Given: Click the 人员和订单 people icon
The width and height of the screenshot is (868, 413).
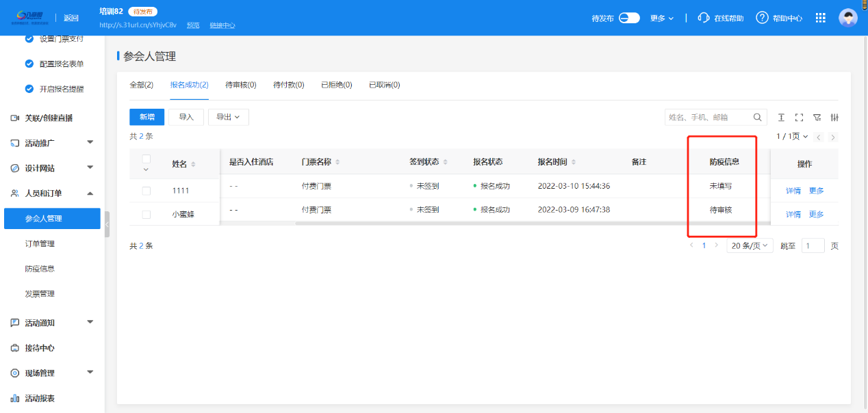Looking at the screenshot, I should coord(15,194).
